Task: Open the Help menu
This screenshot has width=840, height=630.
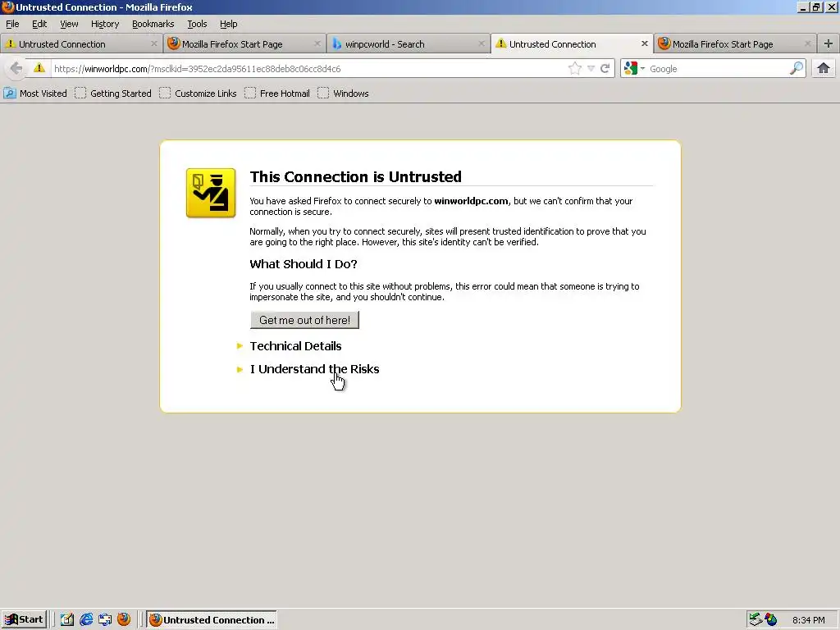Action: [228, 24]
